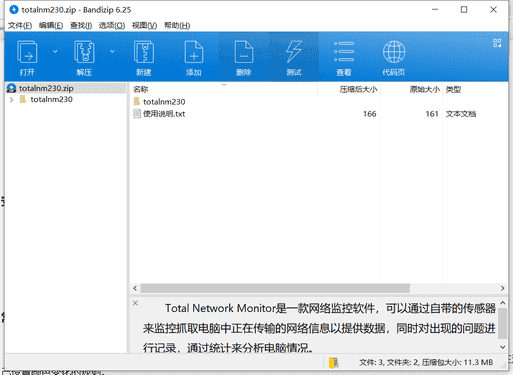Create a new archive via 新建 icon
This screenshot has height=375, width=513.
click(144, 57)
